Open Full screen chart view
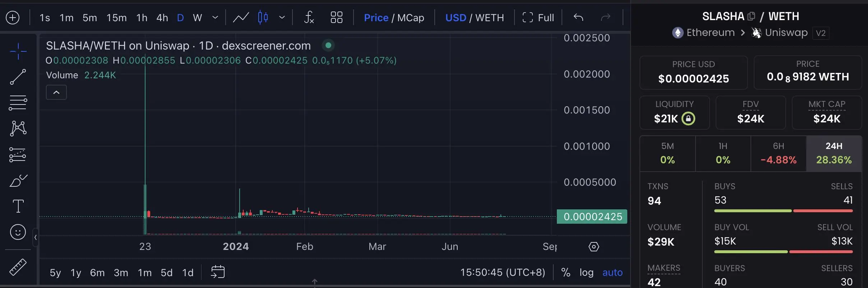The height and width of the screenshot is (288, 868). click(538, 18)
